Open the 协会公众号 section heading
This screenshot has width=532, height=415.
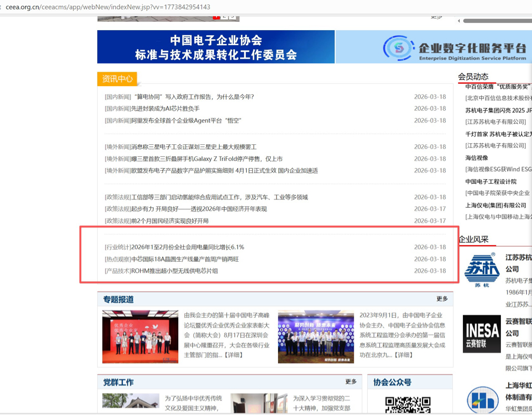392,382
